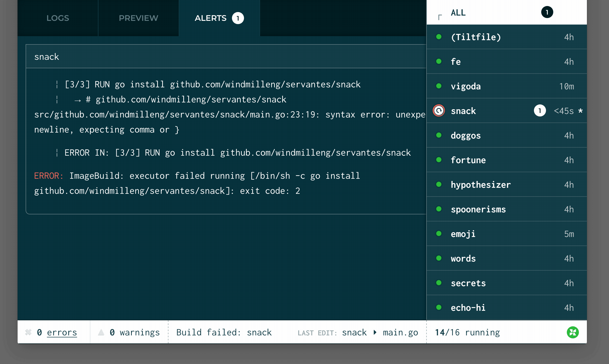
Task: Open the fortune resource
Action: [507, 160]
